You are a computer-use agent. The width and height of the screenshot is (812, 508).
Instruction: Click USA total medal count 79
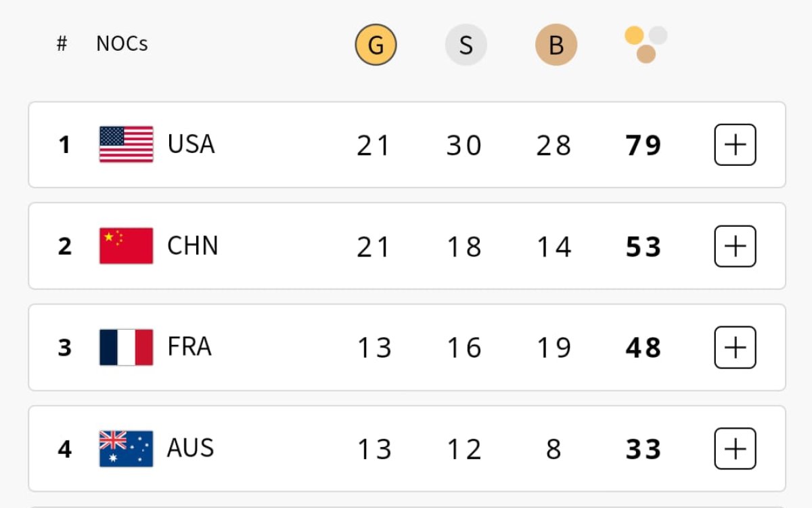(x=644, y=146)
